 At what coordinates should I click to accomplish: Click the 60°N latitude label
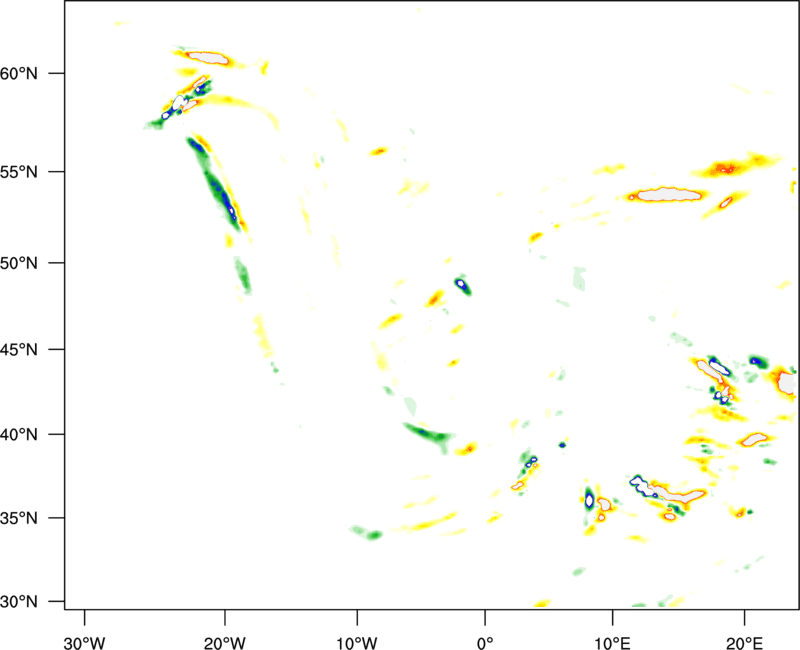[19, 73]
